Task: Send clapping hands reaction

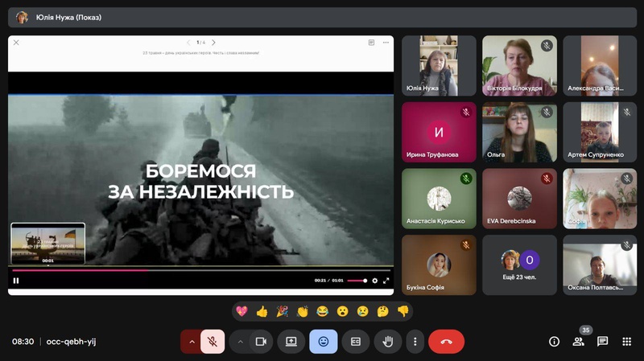Action: (x=303, y=311)
